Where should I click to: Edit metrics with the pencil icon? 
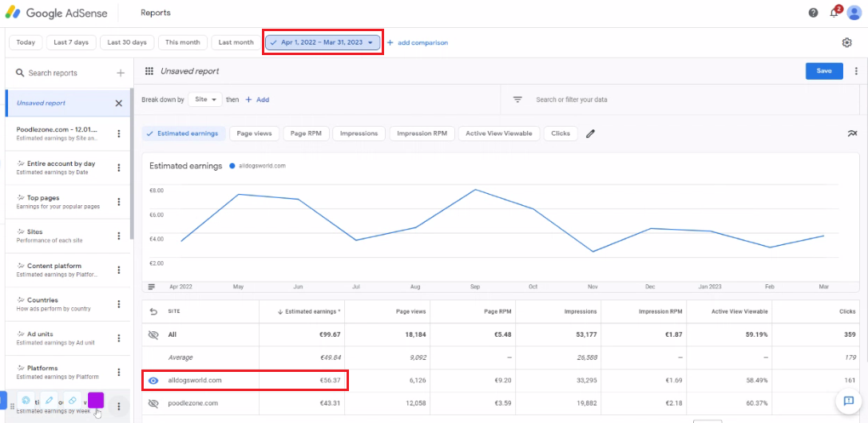[x=591, y=133]
